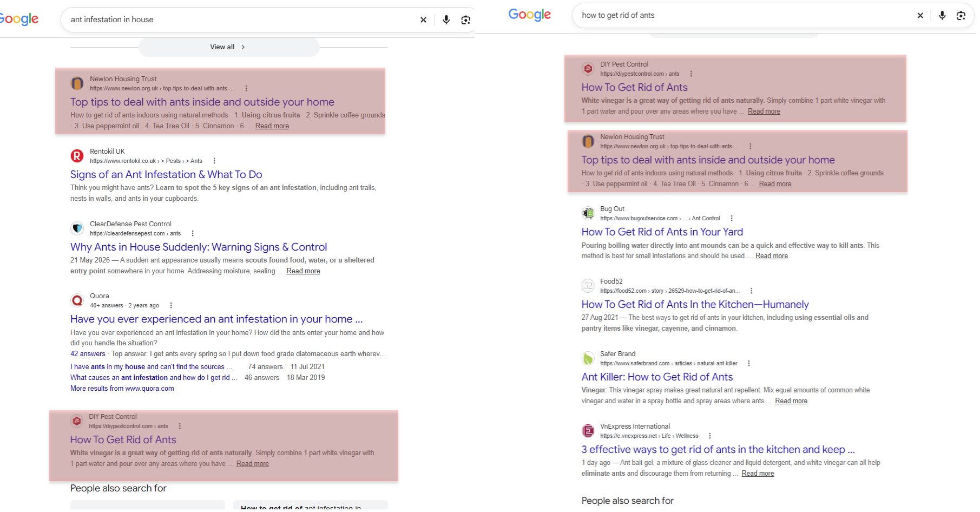
Task: Open 'Why Ants in House Suddenly' result
Action: [199, 247]
